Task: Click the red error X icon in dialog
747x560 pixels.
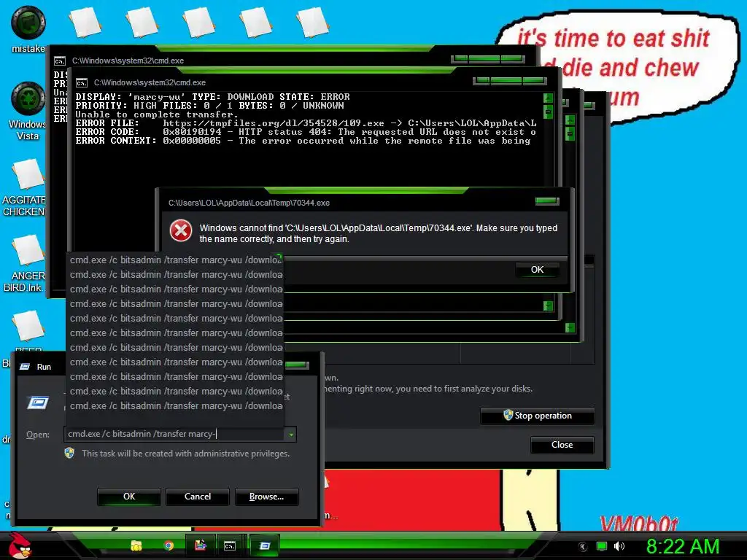Action: coord(181,231)
